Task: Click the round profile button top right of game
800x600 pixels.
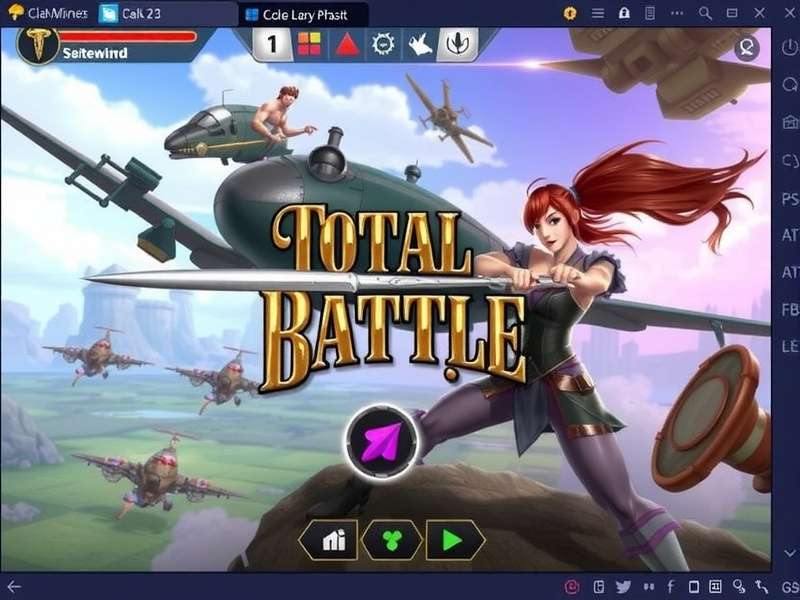Action: pyautogui.click(x=746, y=48)
